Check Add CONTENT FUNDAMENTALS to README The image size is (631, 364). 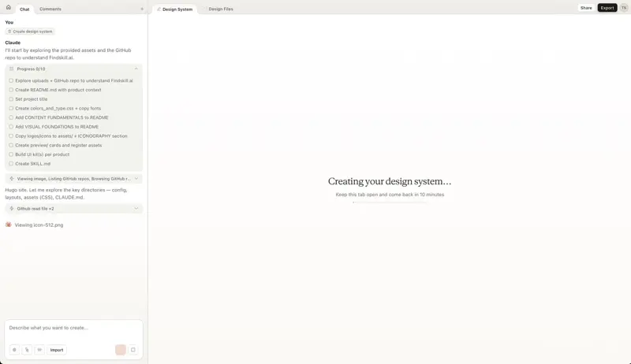pyautogui.click(x=11, y=117)
